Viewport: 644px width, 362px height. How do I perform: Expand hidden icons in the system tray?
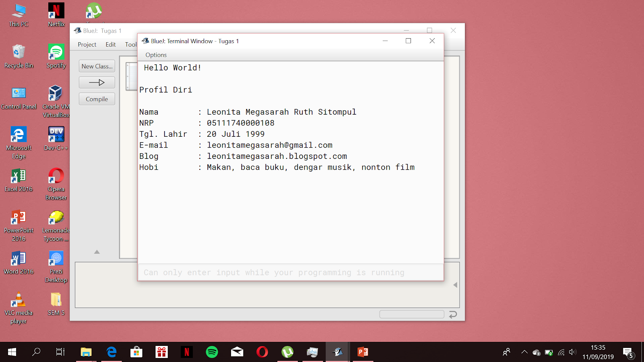[524, 352]
